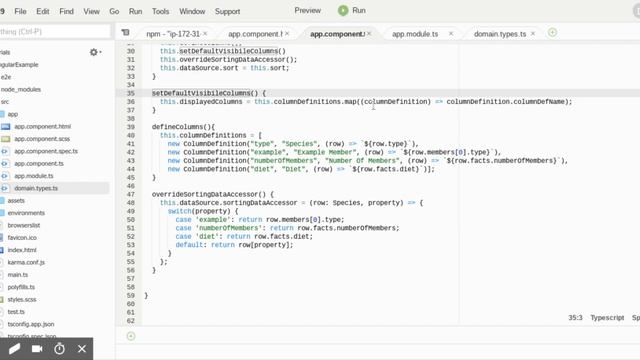The width and height of the screenshot is (640, 360).
Task: Open the Find menu
Action: (67, 11)
